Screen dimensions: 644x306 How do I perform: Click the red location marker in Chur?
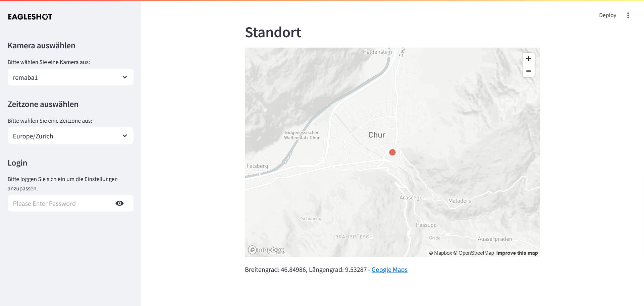tap(392, 152)
